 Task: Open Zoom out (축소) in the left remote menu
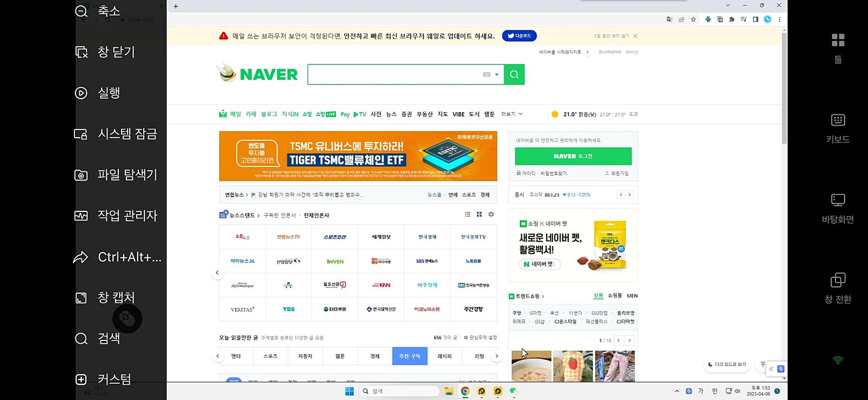(98, 11)
